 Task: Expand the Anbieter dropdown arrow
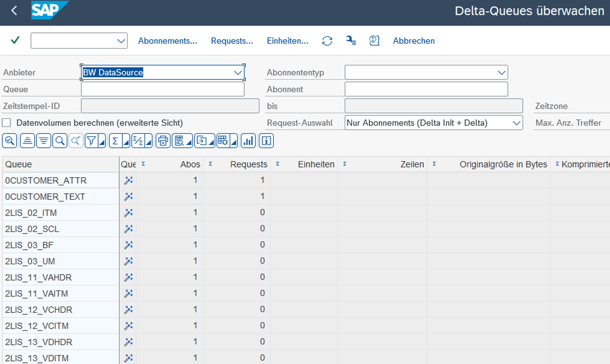238,73
